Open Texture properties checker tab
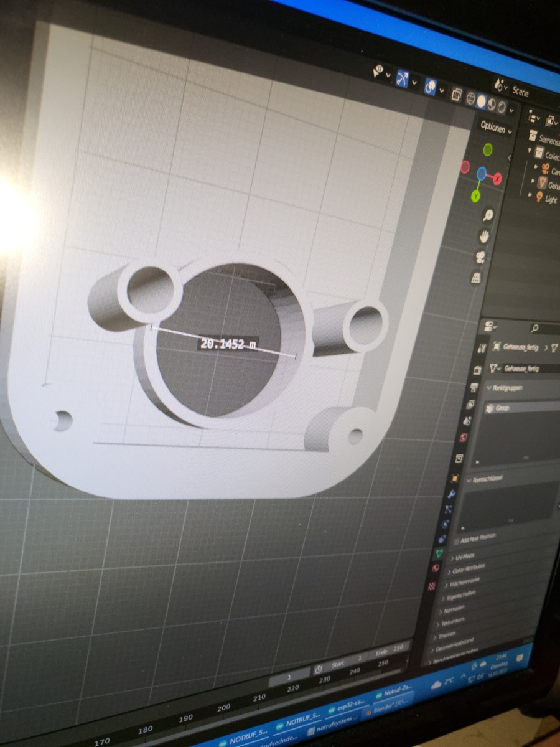Image resolution: width=560 pixels, height=747 pixels. click(432, 585)
